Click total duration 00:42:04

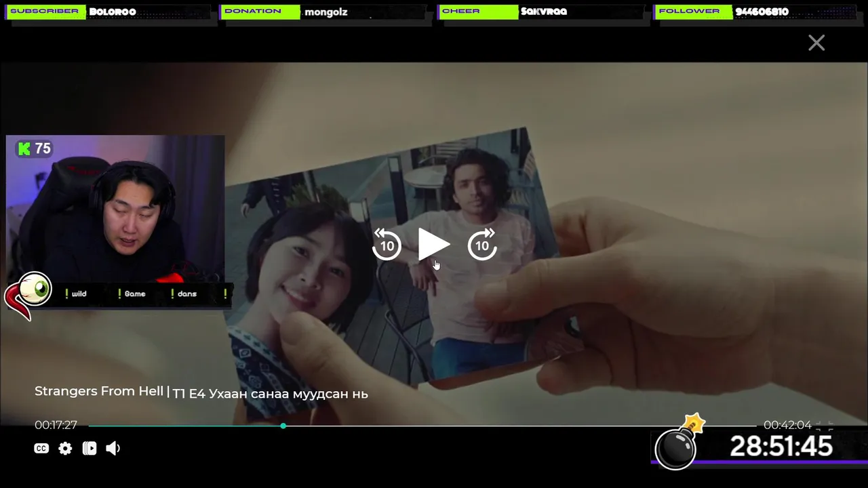pyautogui.click(x=787, y=425)
